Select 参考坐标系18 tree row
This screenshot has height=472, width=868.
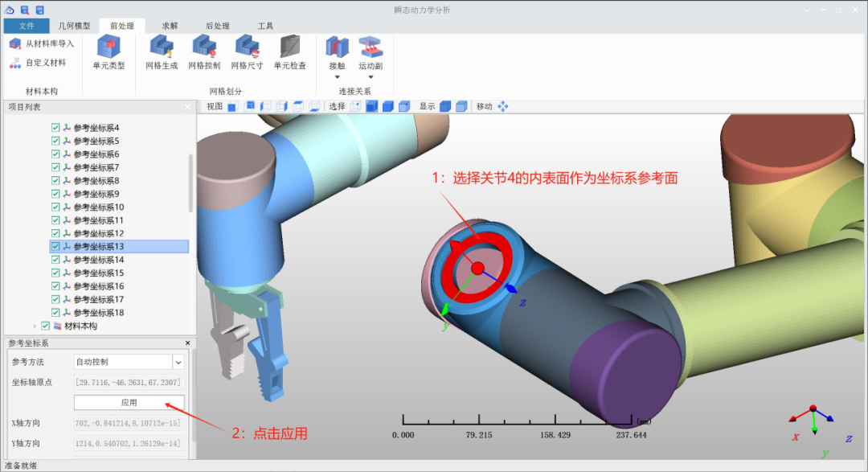[x=99, y=313]
